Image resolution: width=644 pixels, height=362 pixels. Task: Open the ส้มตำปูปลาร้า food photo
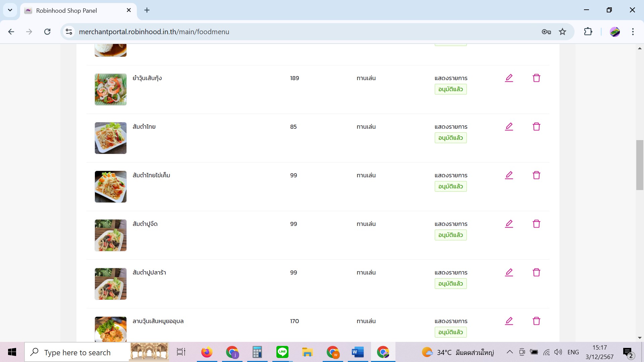coord(111,284)
